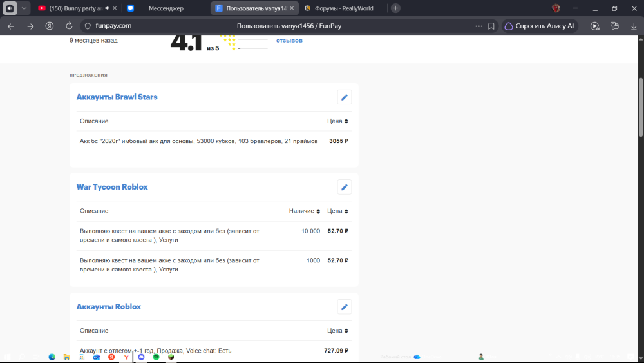The image size is (644, 363).
Task: Expand the tab list chevron
Action: pyautogui.click(x=24, y=8)
